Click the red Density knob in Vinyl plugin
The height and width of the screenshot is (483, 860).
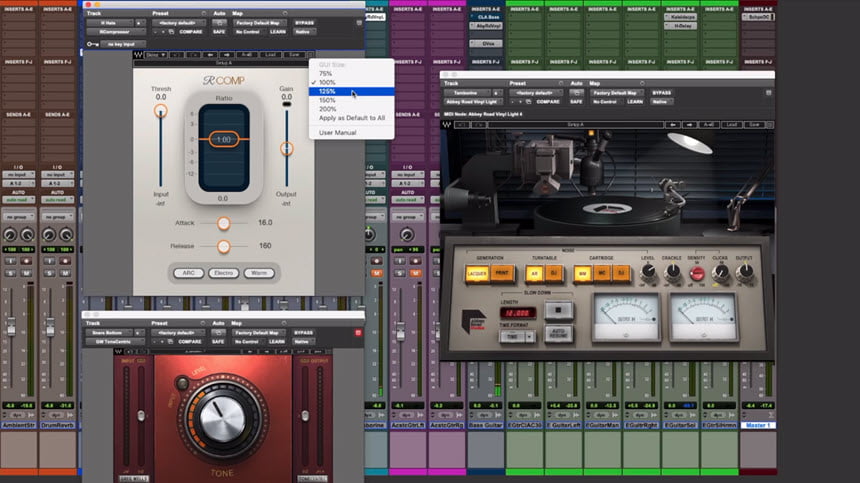697,273
